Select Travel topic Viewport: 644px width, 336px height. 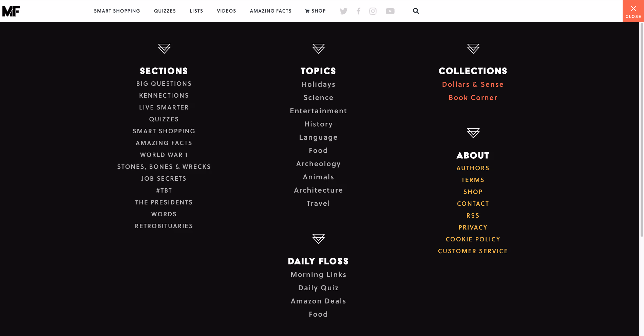click(318, 203)
